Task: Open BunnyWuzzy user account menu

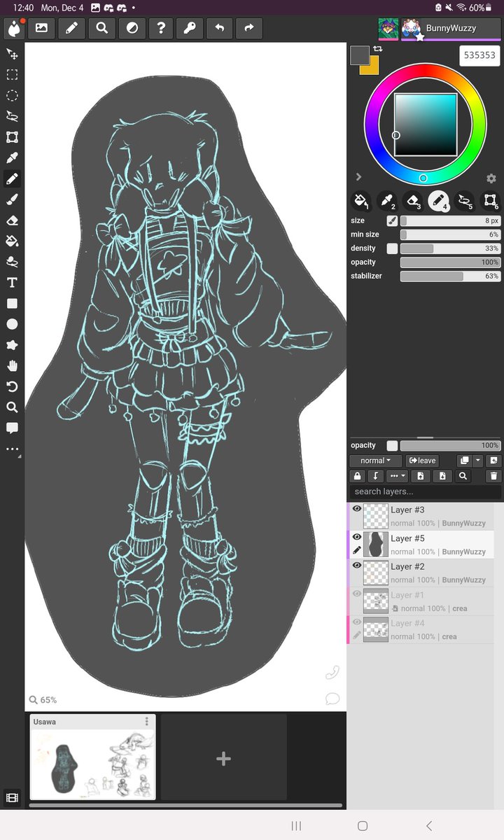Action: click(451, 29)
